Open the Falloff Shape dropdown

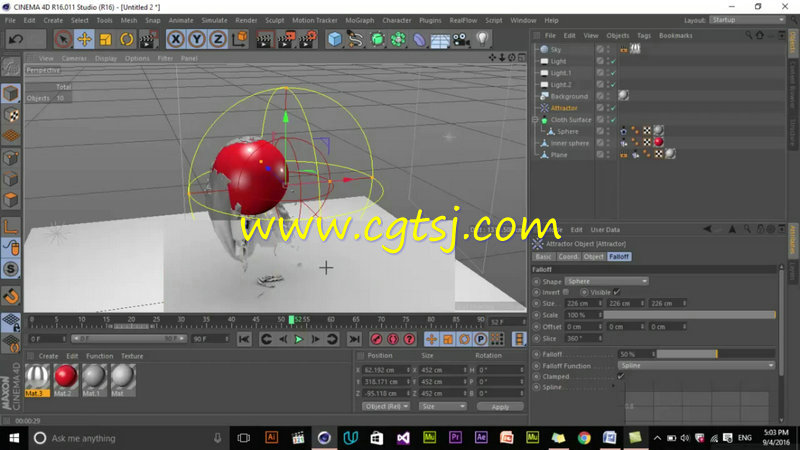607,282
